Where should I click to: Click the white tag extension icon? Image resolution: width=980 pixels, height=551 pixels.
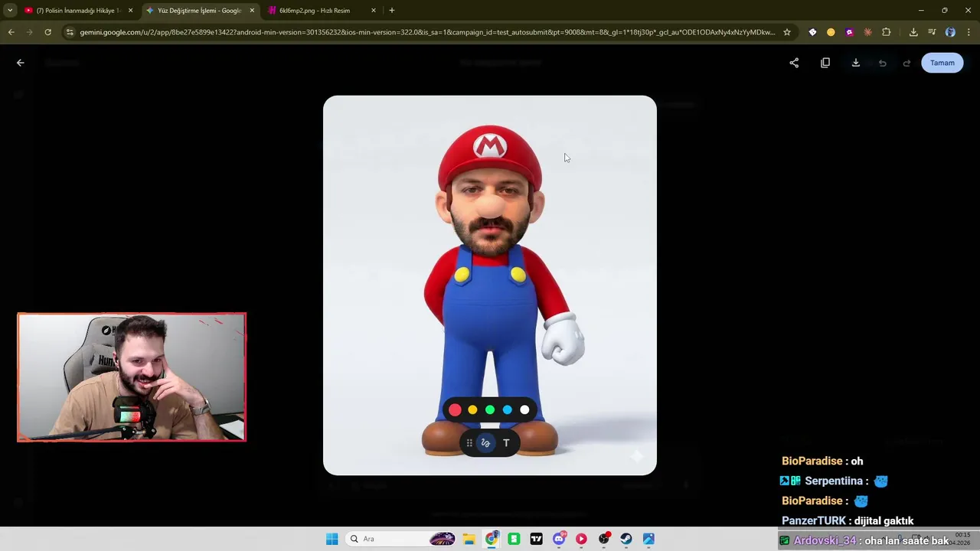(x=812, y=32)
